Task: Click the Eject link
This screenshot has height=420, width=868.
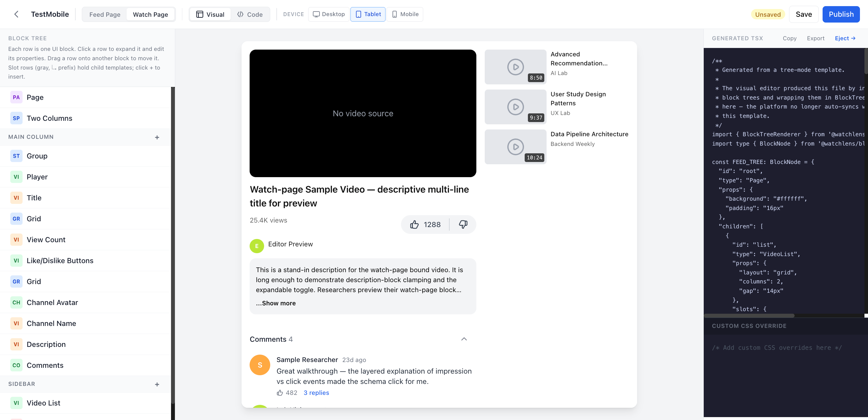Action: click(845, 38)
